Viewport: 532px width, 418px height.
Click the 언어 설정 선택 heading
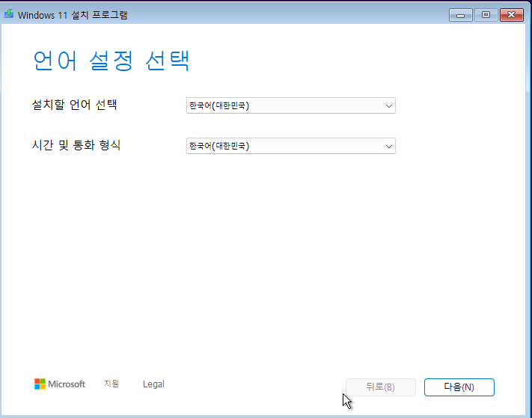click(111, 61)
